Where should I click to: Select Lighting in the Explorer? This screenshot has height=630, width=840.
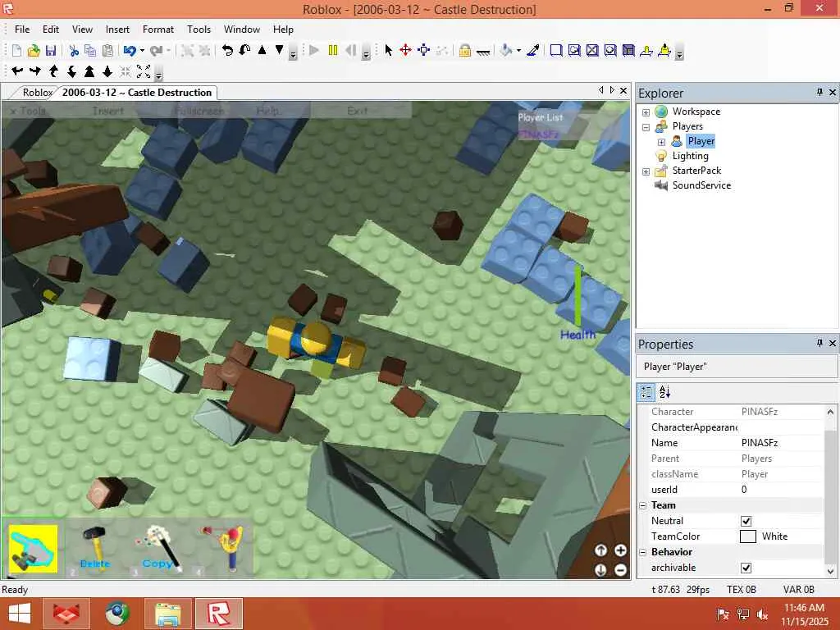click(690, 156)
